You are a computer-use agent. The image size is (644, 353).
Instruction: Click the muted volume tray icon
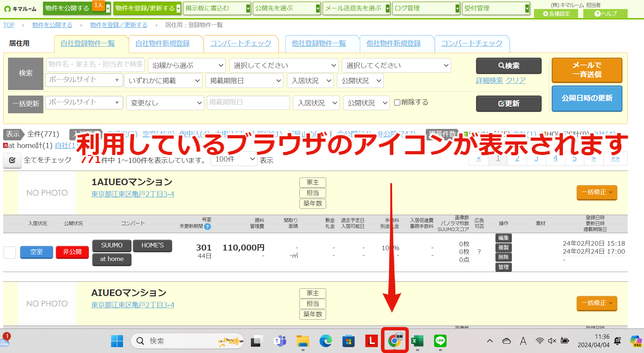click(x=552, y=341)
